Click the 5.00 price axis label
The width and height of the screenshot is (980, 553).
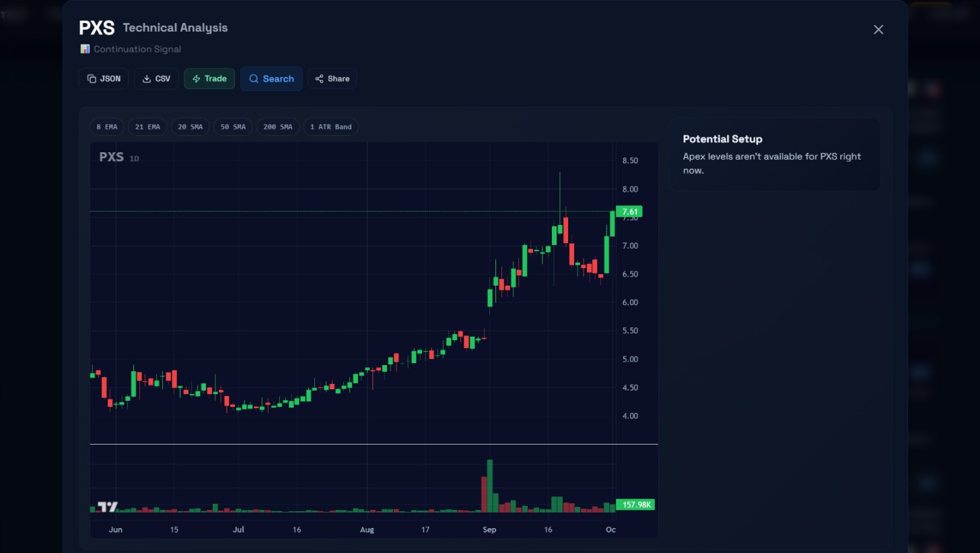click(630, 359)
